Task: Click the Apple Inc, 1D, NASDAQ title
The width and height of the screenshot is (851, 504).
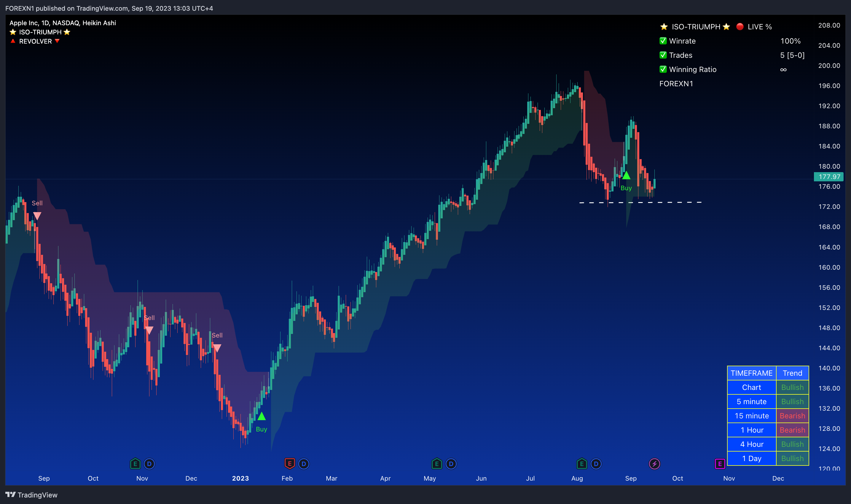Action: [x=63, y=23]
